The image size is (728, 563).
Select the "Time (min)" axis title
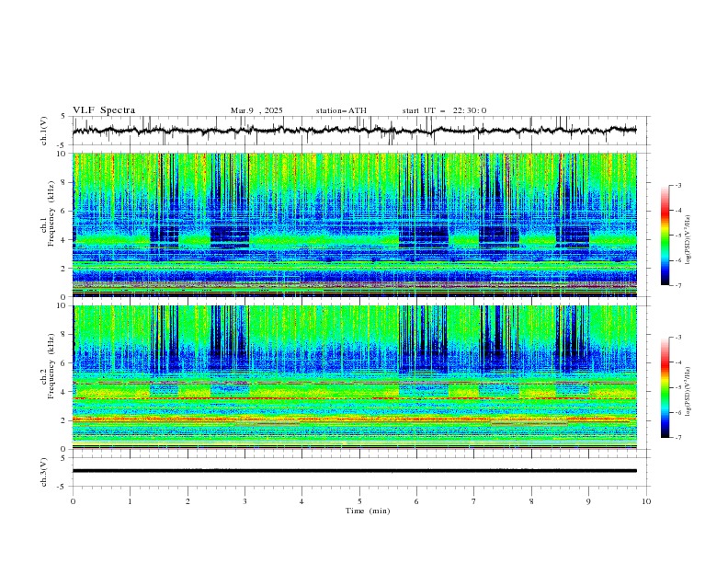point(368,511)
